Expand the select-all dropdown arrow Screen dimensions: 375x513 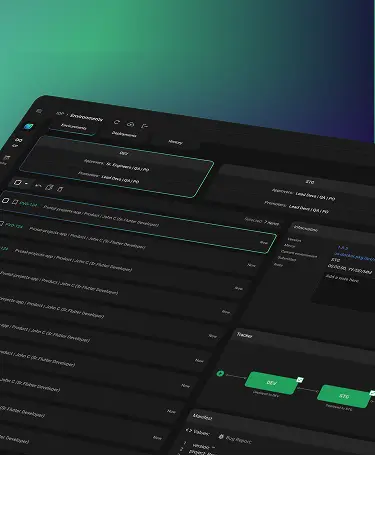click(26, 184)
